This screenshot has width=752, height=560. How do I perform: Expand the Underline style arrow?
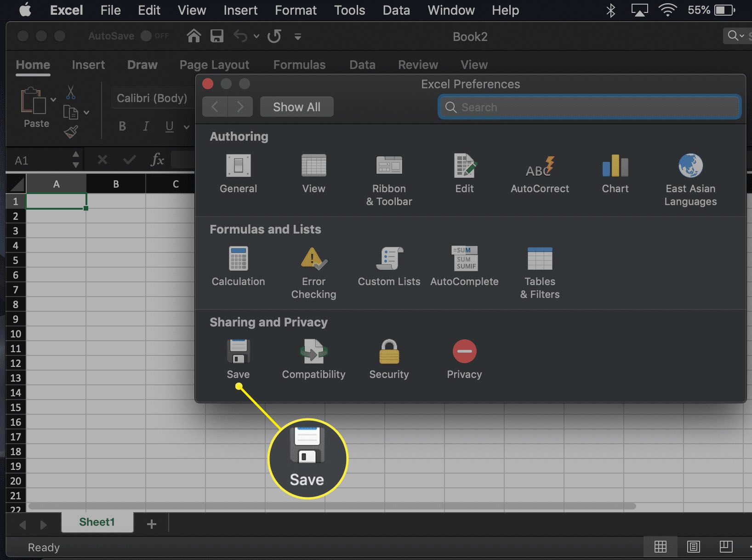[186, 127]
